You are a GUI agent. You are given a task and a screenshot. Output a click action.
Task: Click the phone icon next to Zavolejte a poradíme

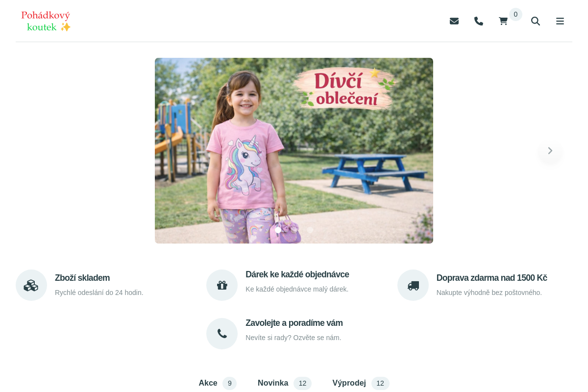tap(222, 334)
